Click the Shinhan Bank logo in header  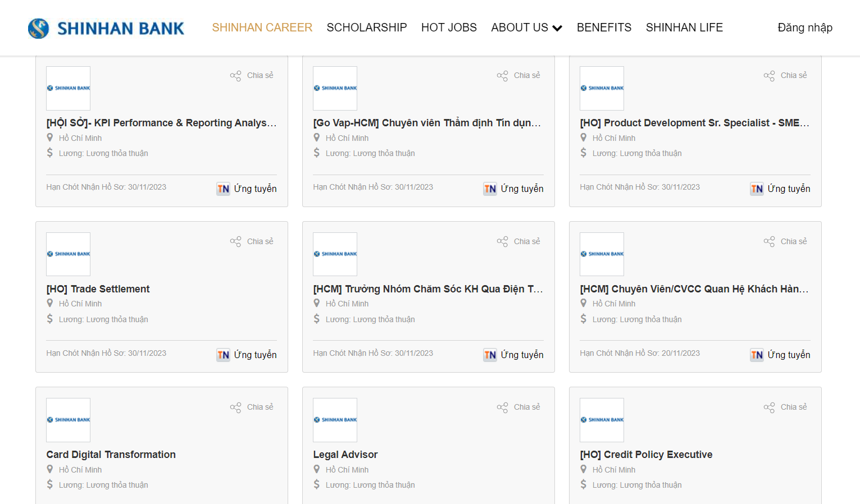pyautogui.click(x=106, y=28)
